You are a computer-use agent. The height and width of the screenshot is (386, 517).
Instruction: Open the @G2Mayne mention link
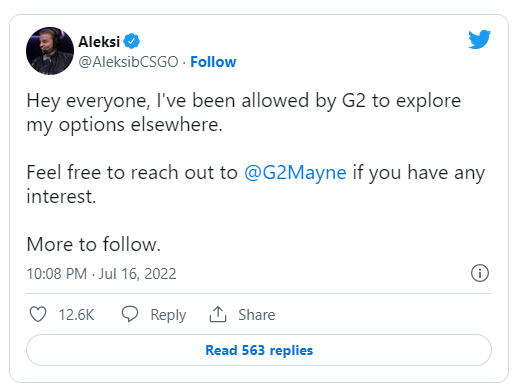[x=295, y=173]
